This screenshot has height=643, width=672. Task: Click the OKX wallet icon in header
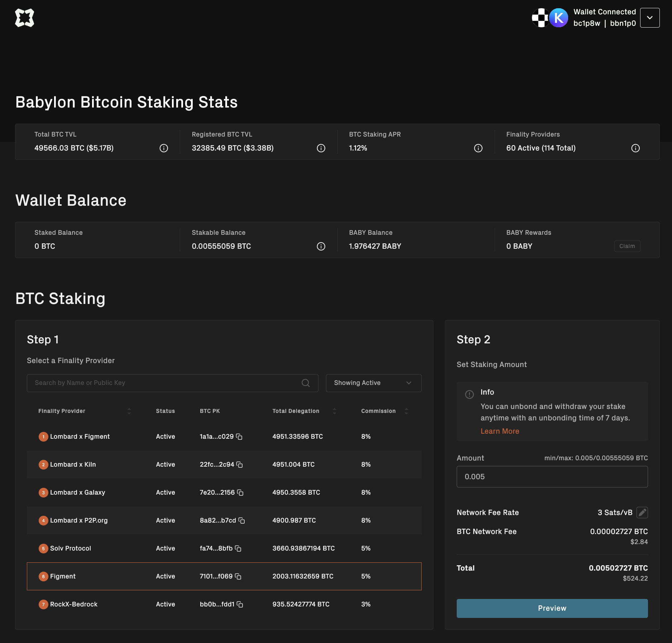(x=540, y=18)
